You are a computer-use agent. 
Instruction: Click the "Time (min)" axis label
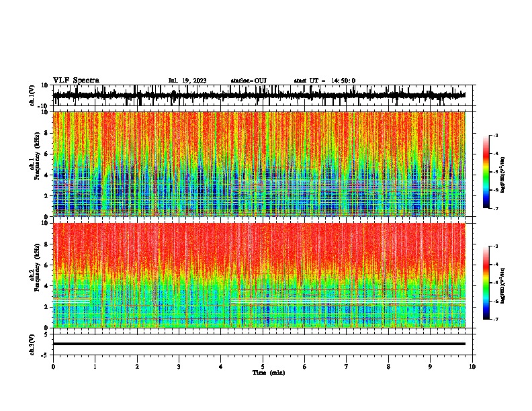click(x=269, y=373)
